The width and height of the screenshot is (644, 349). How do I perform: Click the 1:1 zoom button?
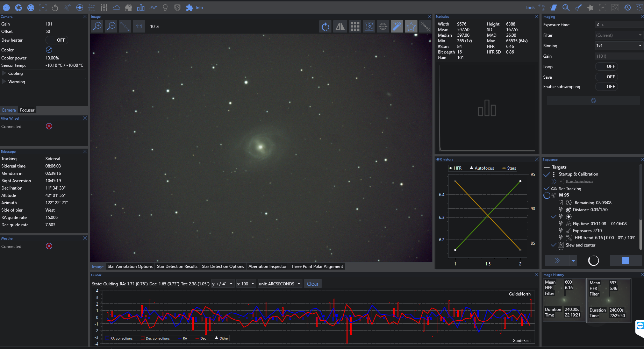click(139, 26)
